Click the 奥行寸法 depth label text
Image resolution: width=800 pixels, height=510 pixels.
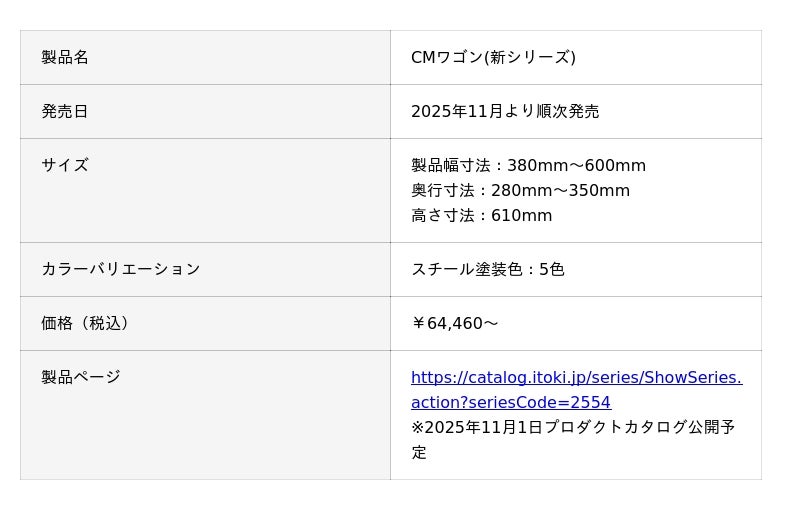[442, 191]
